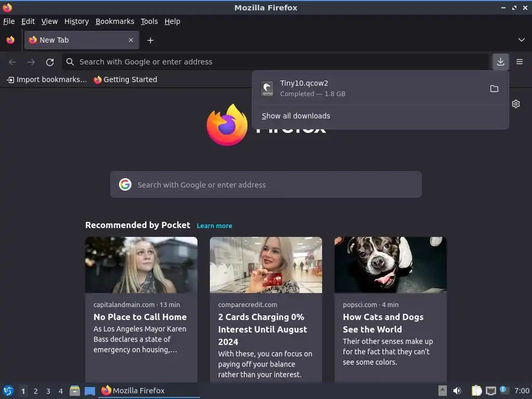The width and height of the screenshot is (532, 399).
Task: Open a new tab with plus button
Action: pos(150,41)
